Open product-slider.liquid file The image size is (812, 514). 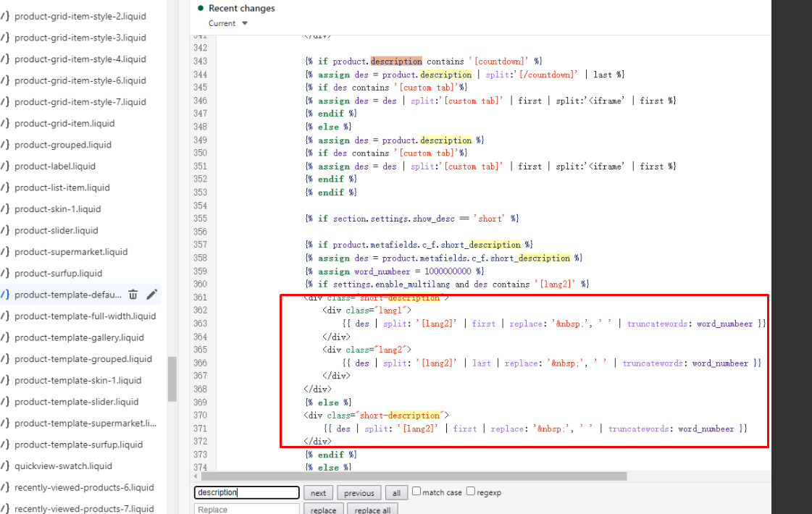(x=56, y=230)
